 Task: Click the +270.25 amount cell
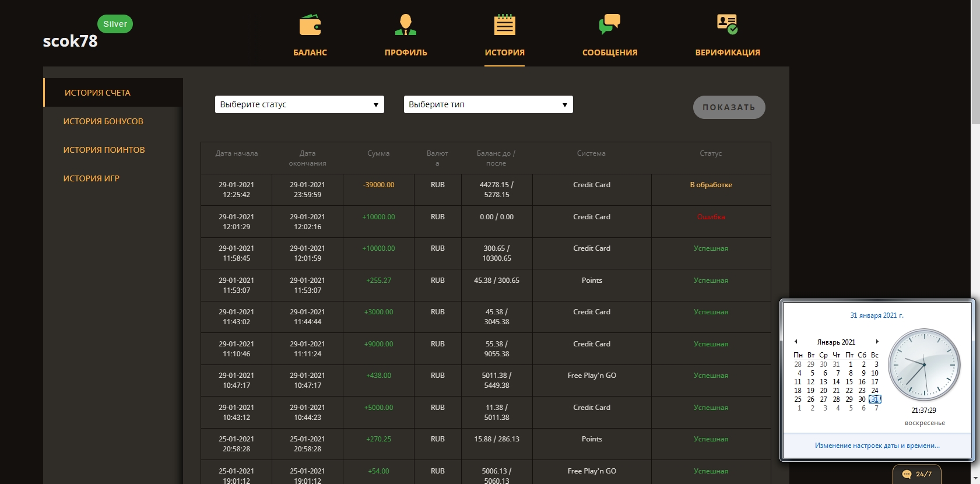tap(378, 439)
